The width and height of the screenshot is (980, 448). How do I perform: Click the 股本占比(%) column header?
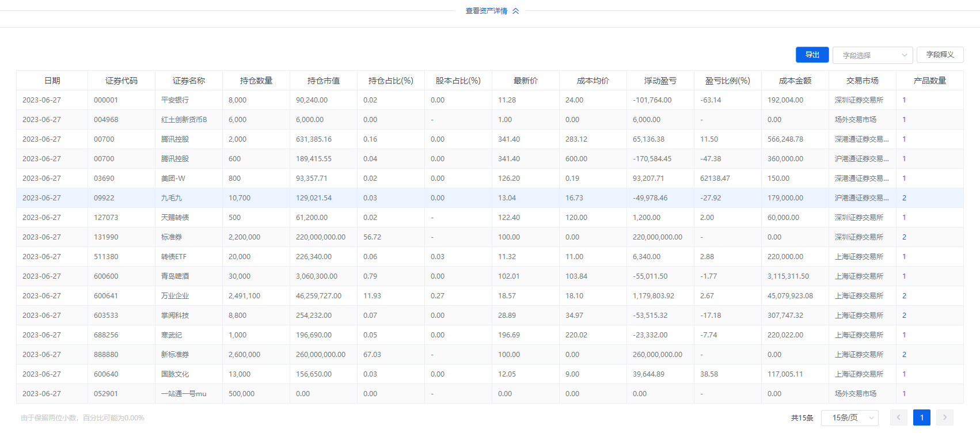click(458, 81)
